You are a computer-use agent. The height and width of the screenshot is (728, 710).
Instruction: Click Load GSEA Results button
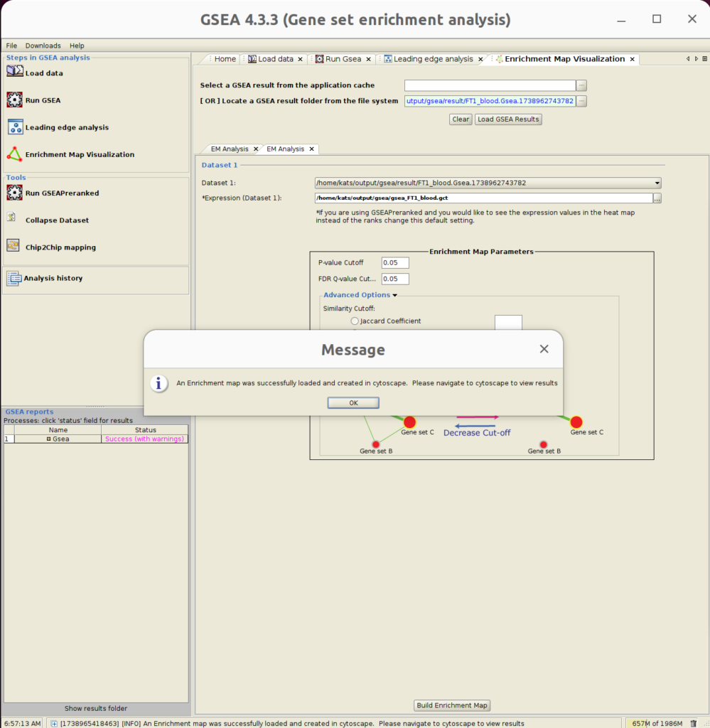point(508,119)
